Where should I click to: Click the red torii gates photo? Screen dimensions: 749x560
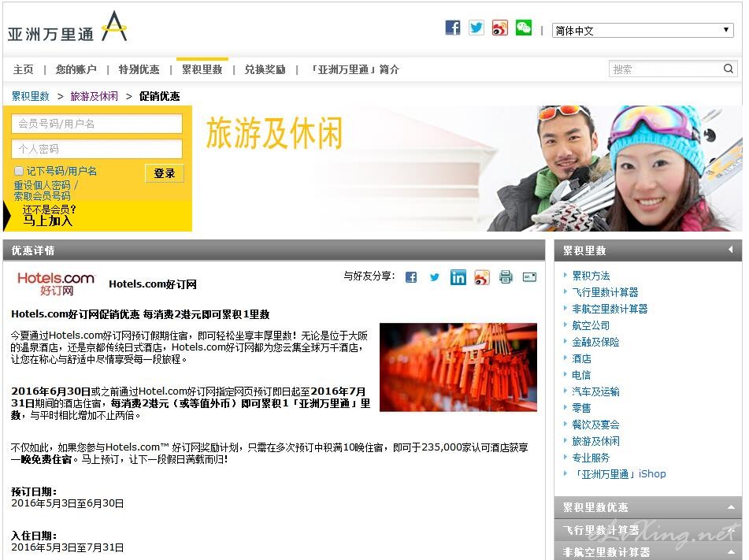click(x=458, y=367)
